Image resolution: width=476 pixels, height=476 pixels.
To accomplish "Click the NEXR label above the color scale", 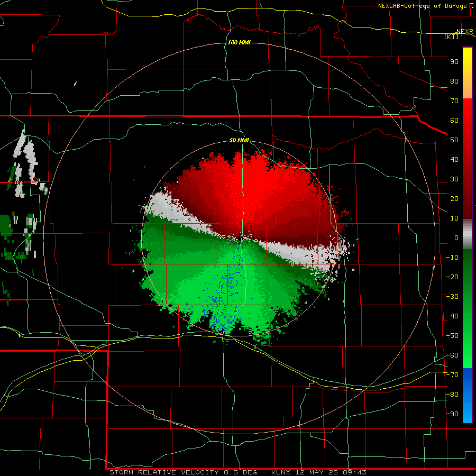I will click(465, 32).
